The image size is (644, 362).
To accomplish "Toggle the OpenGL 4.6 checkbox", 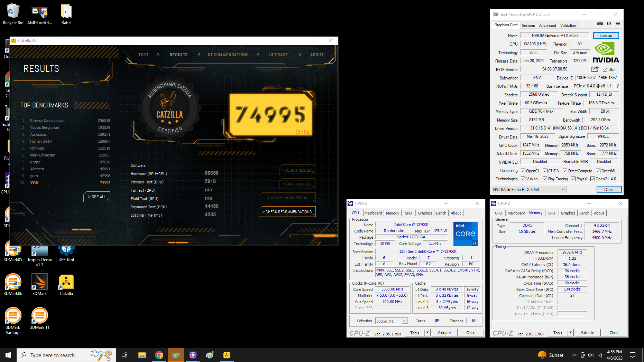I will tap(592, 179).
